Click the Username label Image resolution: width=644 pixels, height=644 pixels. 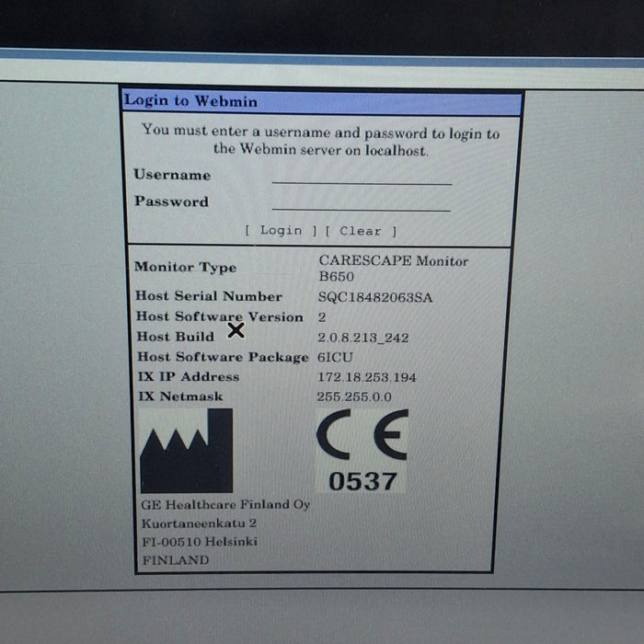pos(172,175)
